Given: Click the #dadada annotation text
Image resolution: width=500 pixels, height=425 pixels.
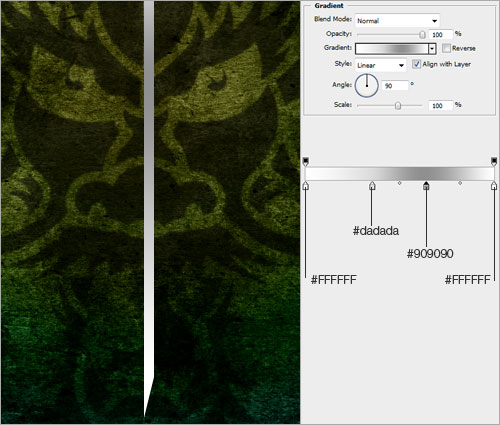Looking at the screenshot, I should coord(376,231).
